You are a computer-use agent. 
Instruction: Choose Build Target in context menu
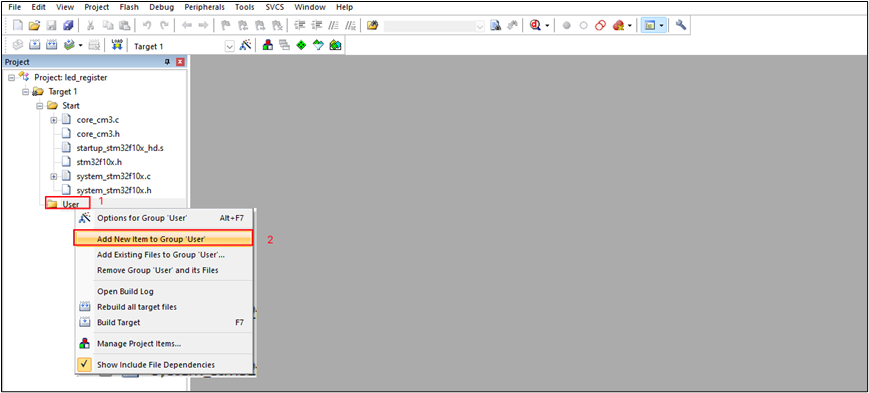click(164, 322)
